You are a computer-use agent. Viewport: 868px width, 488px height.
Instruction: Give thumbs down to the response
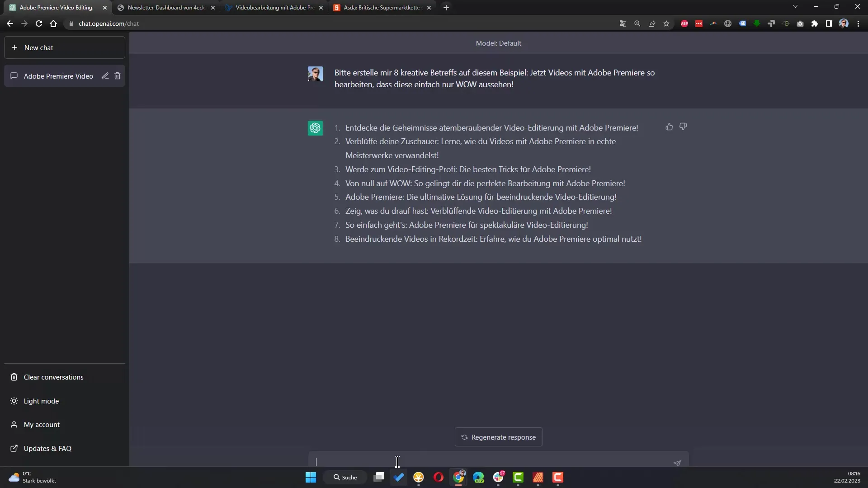683,127
